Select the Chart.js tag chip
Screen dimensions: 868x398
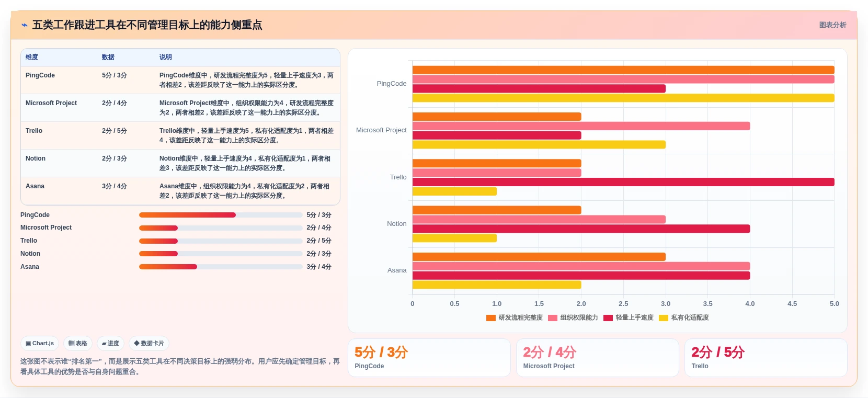click(40, 344)
